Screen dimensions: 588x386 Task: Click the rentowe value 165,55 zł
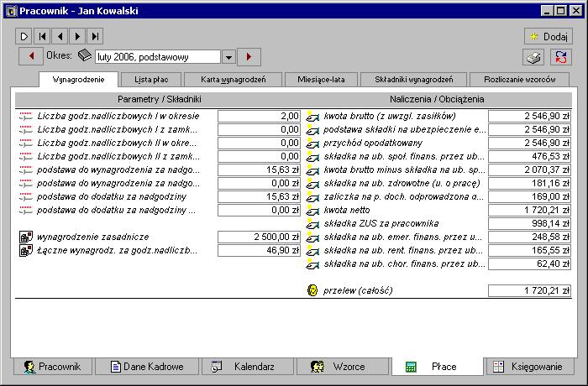click(x=529, y=250)
